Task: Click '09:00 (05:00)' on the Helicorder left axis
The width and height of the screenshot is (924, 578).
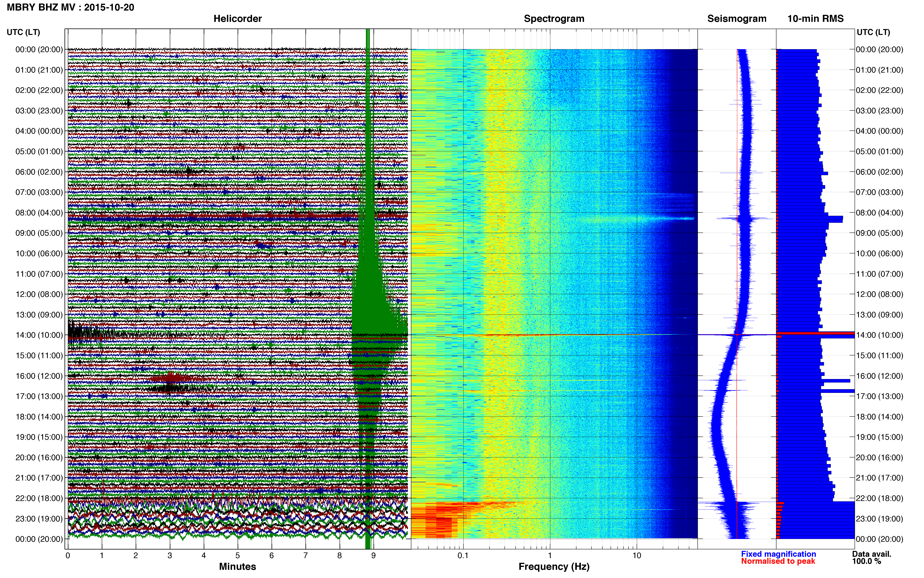Action: (x=39, y=233)
